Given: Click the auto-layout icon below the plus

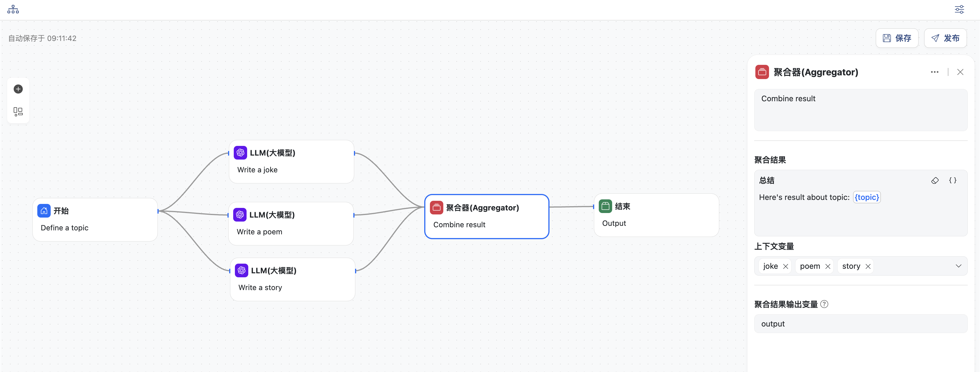Looking at the screenshot, I should tap(18, 111).
